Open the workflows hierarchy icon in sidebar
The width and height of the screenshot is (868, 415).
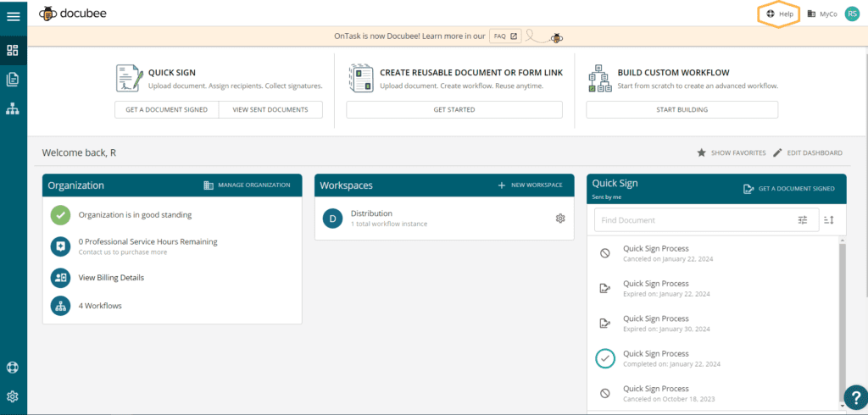(x=13, y=109)
